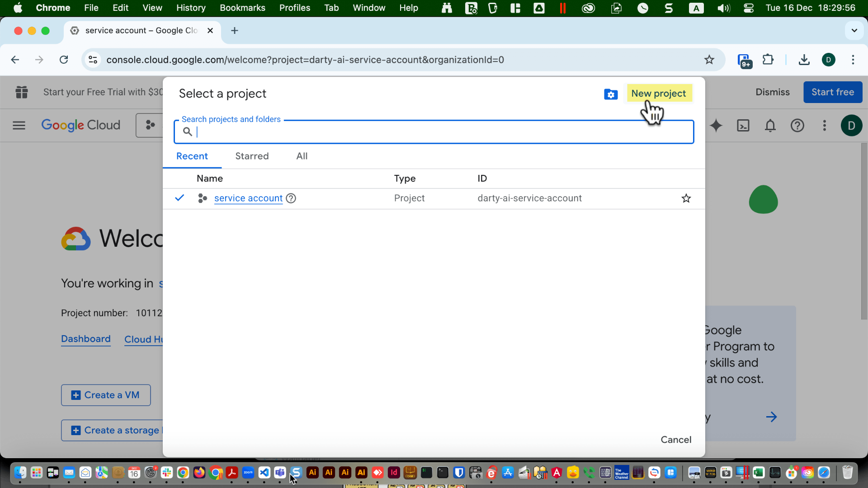Activate the Cloud Shell terminal icon

tap(743, 126)
